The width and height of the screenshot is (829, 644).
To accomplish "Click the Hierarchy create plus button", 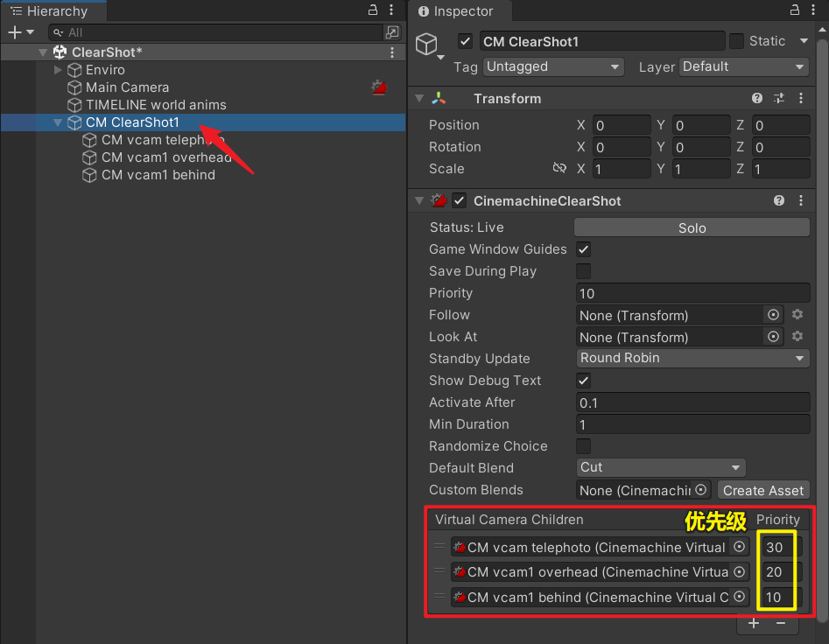I will coord(15,32).
